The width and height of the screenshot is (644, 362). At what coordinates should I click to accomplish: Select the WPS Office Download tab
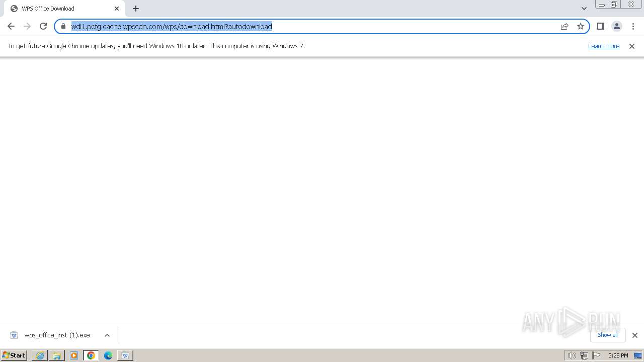(64, 9)
